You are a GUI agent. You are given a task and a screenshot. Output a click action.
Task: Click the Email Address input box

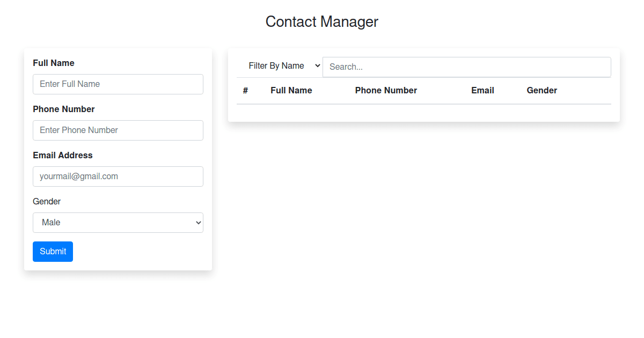click(x=118, y=177)
